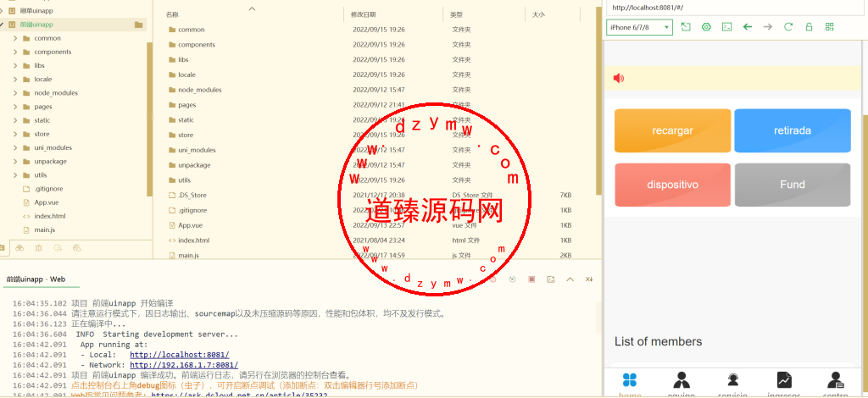Toggle the lock icon in preview toolbar
Image resolution: width=868 pixels, height=398 pixels.
coord(809,26)
